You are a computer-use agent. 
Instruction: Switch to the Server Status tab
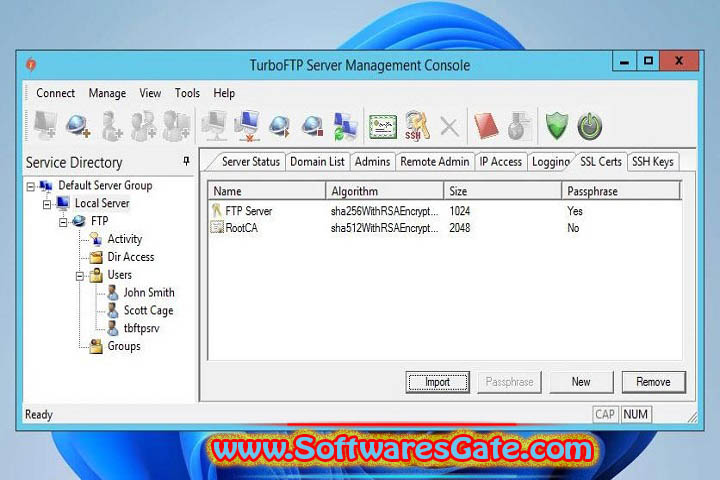point(251,162)
